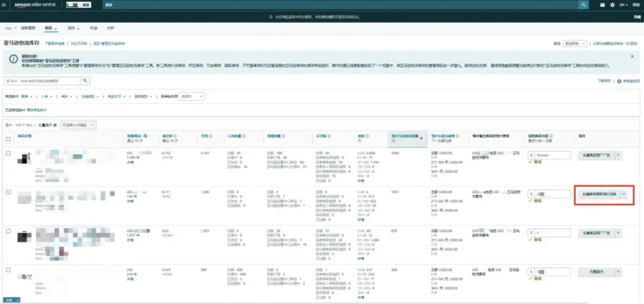
Task: Open the mail messages icon
Action: tap(602, 5)
